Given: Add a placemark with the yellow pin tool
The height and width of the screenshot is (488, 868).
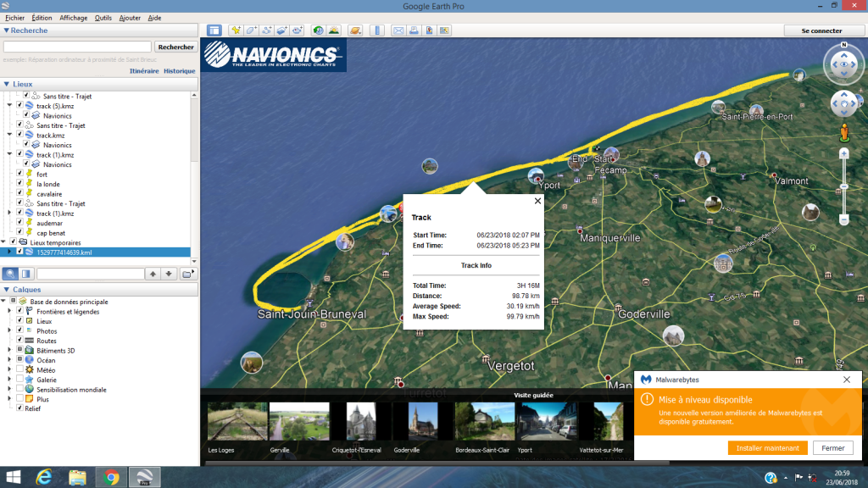Looking at the screenshot, I should coord(236,30).
